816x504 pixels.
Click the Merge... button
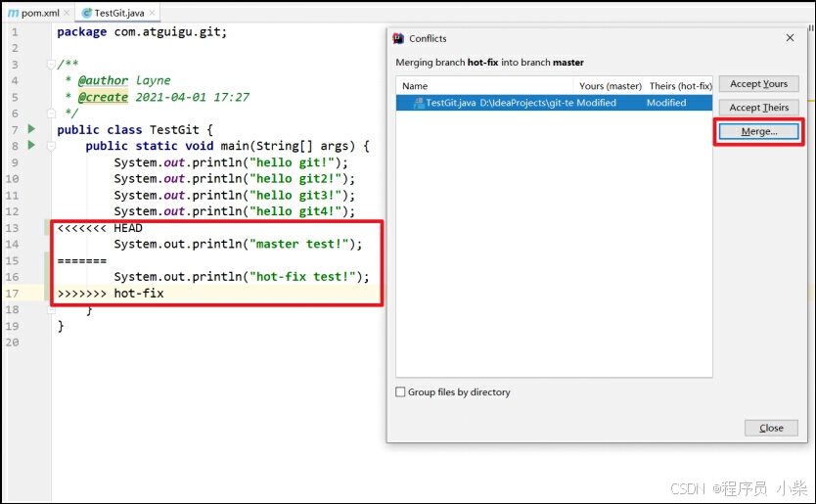(758, 132)
